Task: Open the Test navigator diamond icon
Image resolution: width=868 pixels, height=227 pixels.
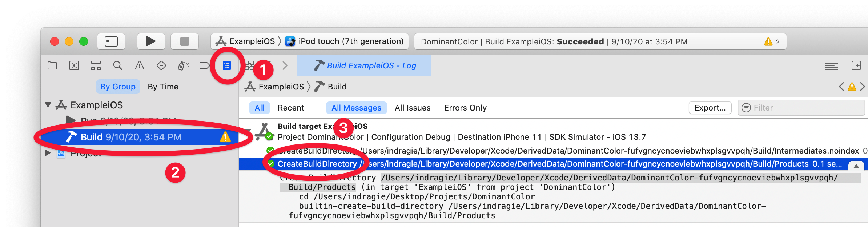Action: 161,65
